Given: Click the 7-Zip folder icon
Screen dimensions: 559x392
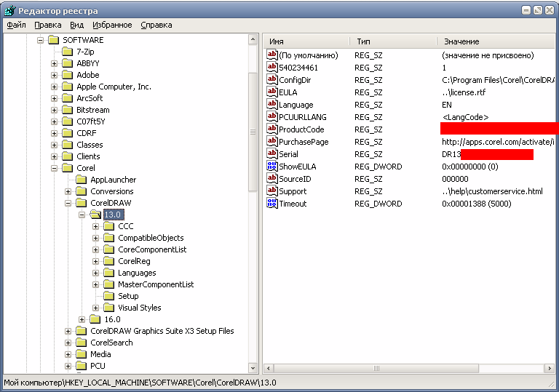Looking at the screenshot, I should (x=68, y=52).
